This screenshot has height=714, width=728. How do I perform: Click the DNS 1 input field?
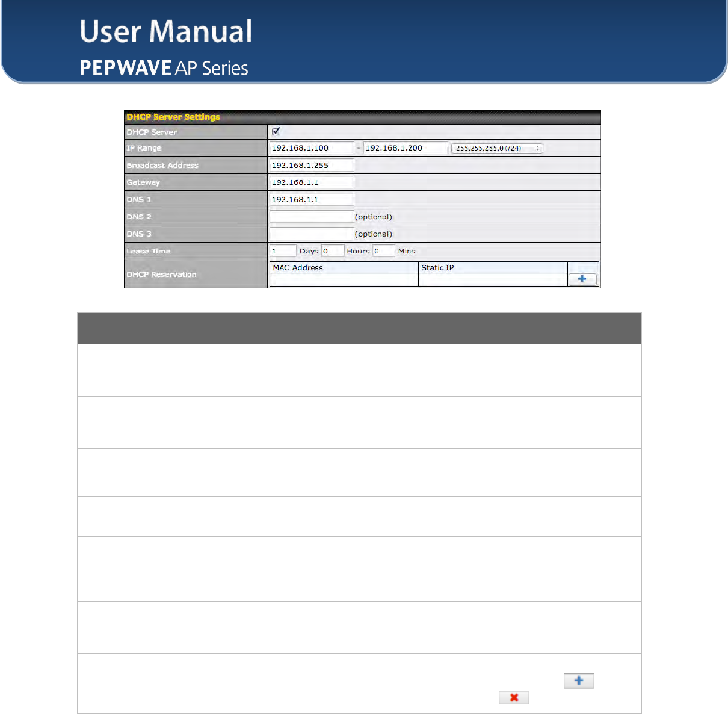click(x=312, y=199)
